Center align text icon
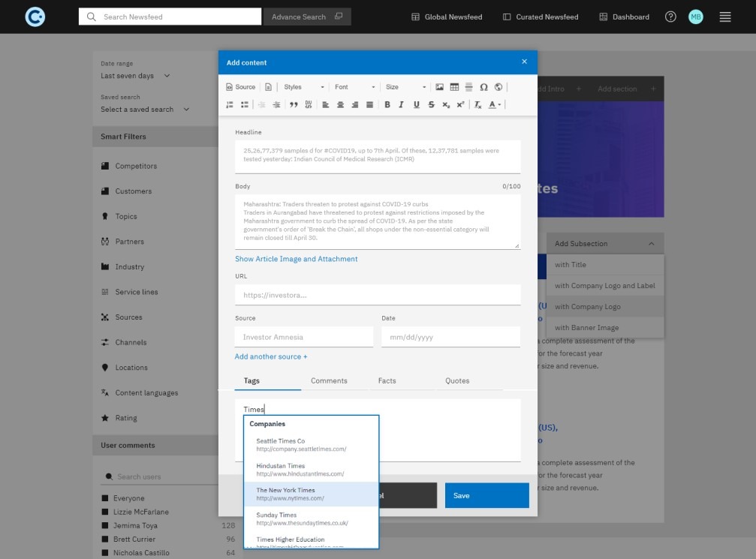Viewport: 756px width, 559px height. coord(340,104)
